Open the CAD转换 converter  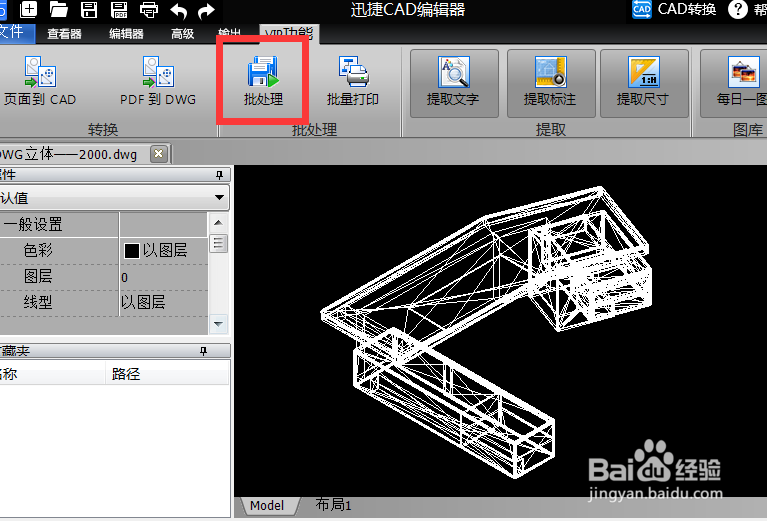674,9
